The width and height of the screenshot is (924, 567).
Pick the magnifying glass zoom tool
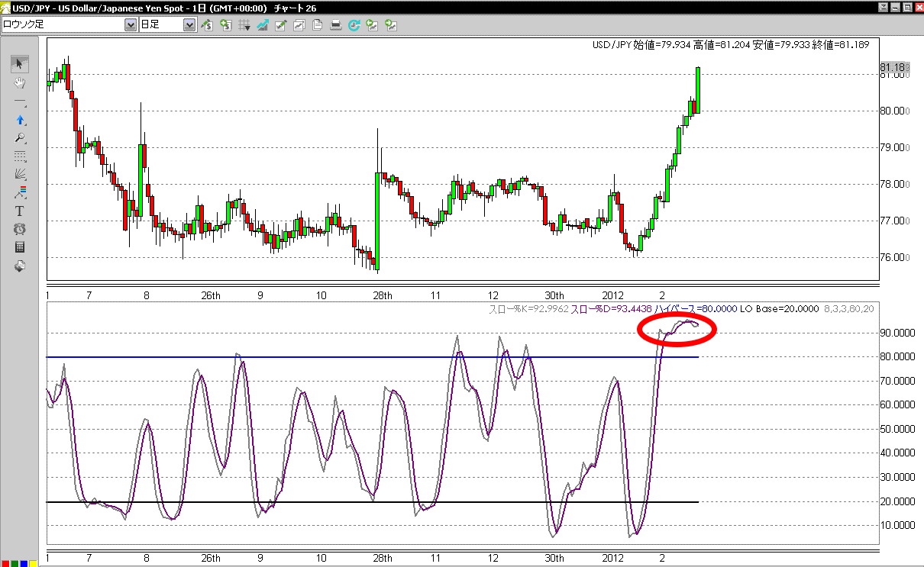[x=20, y=138]
